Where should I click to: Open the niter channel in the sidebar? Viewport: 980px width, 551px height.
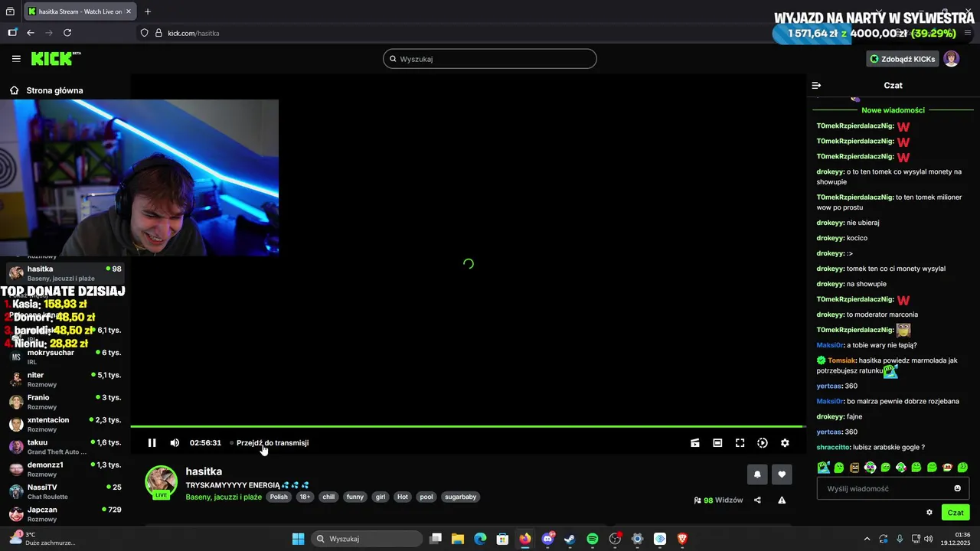pos(65,380)
